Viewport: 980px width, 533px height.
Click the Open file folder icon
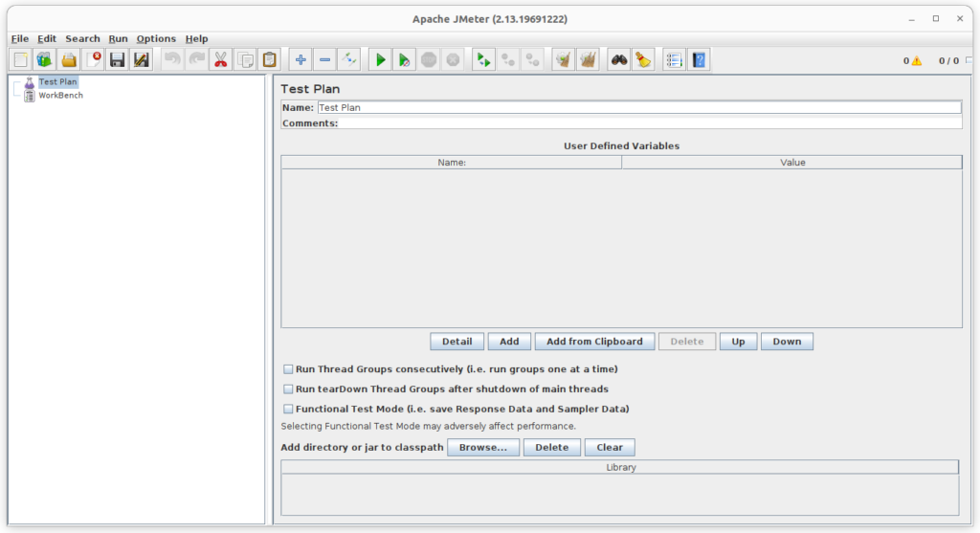pos(69,60)
